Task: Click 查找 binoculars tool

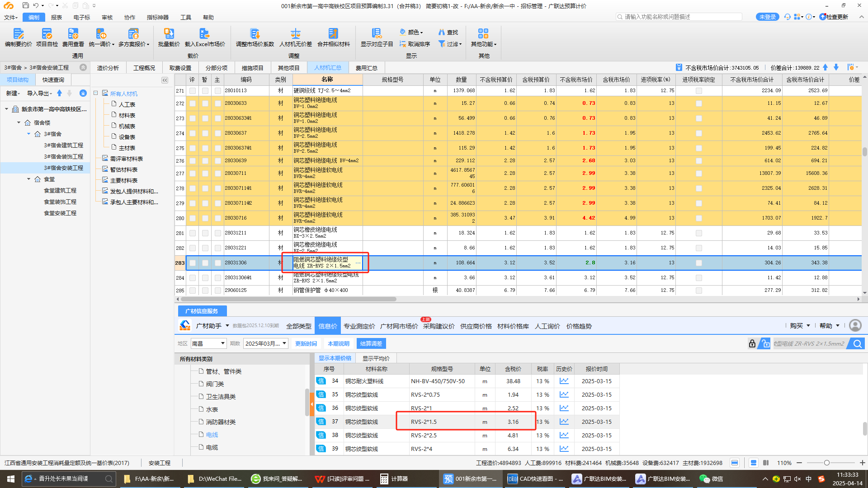Action: coord(448,32)
